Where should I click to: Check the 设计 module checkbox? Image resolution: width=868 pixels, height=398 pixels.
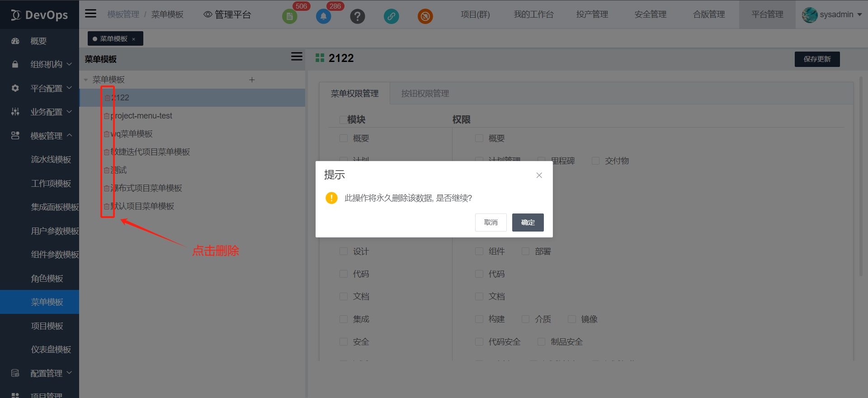coord(344,251)
